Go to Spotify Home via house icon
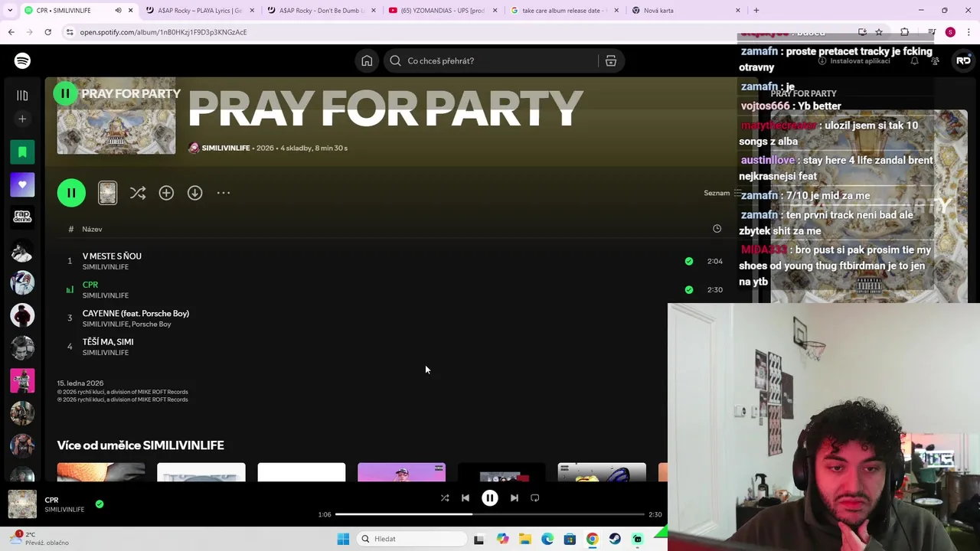This screenshot has width=980, height=551. (367, 61)
